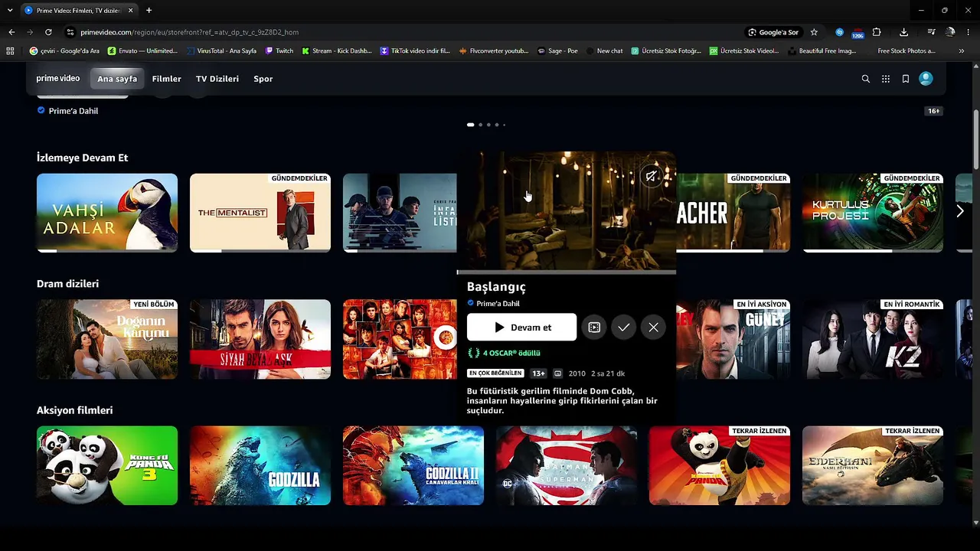Open the Dram dizileri section heading

click(67, 284)
